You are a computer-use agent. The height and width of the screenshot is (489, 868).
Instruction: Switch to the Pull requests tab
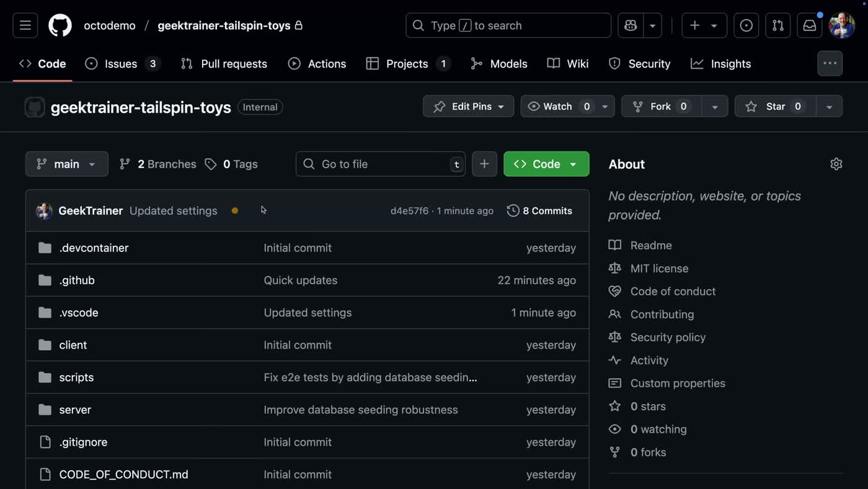(224, 63)
